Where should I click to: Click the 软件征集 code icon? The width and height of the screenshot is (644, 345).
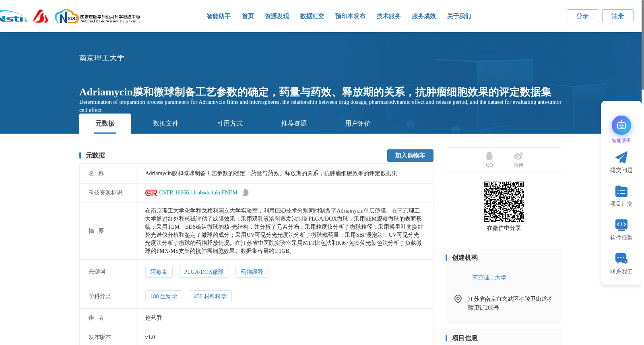pyautogui.click(x=621, y=225)
